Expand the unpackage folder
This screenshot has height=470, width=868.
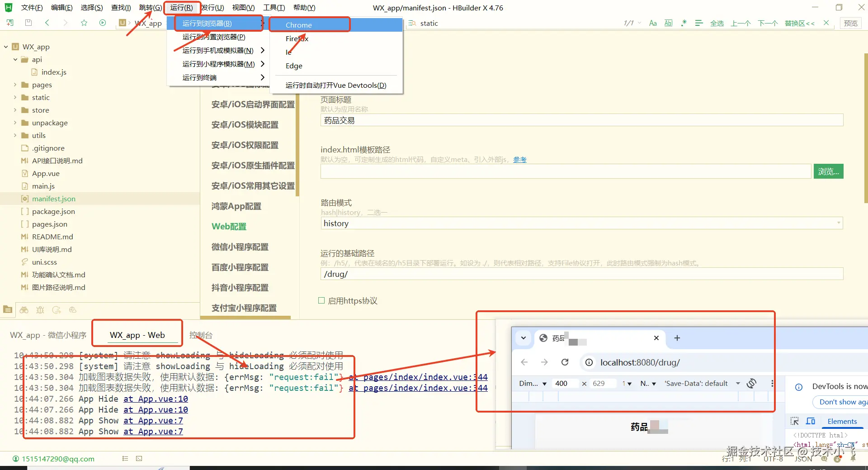click(15, 123)
